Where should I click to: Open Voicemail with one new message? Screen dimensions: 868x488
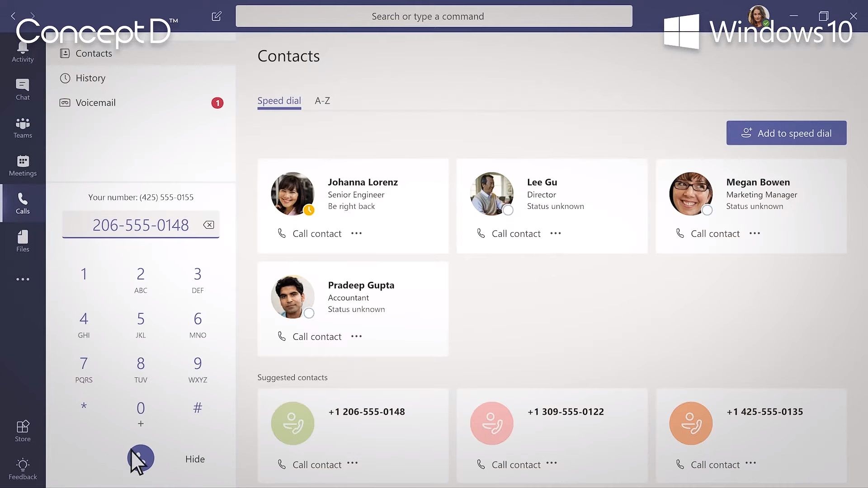coord(95,103)
